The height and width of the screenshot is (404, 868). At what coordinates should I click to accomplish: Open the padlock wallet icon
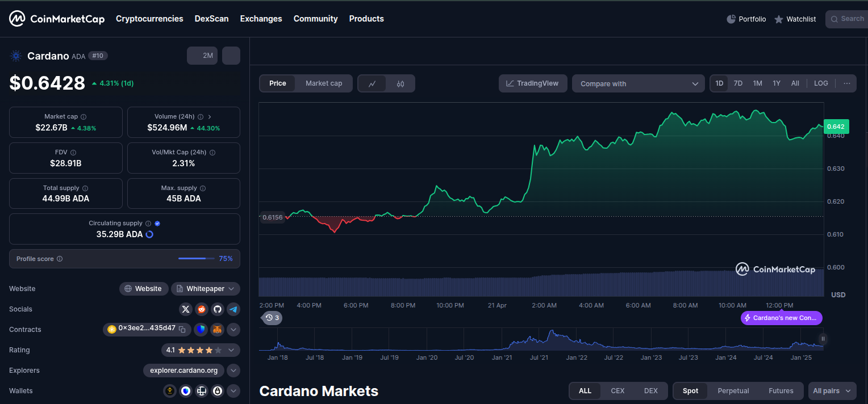tap(218, 391)
